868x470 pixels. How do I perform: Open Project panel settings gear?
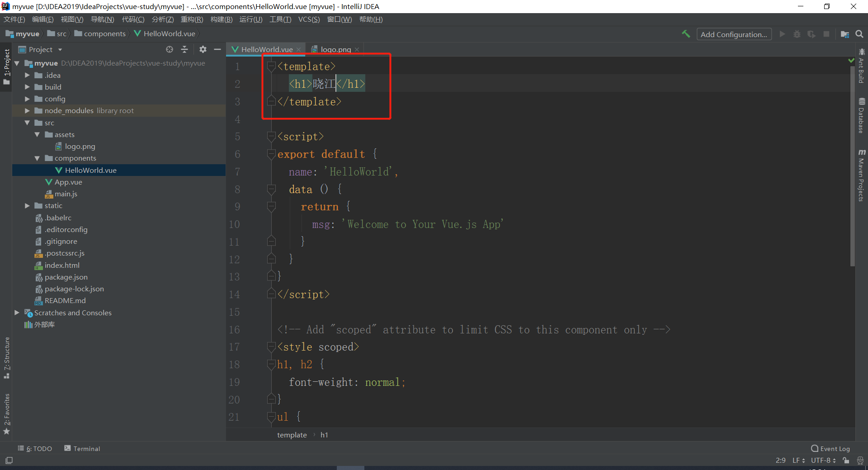click(203, 49)
